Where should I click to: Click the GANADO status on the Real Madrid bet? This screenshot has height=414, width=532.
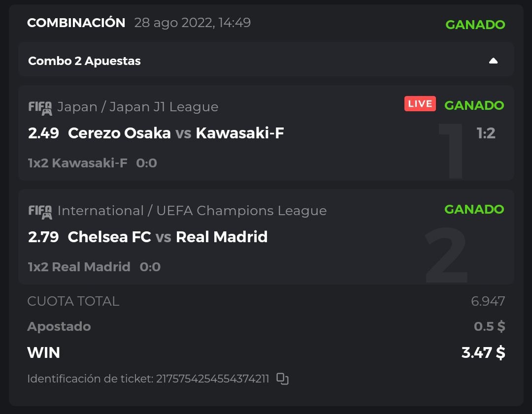(474, 209)
